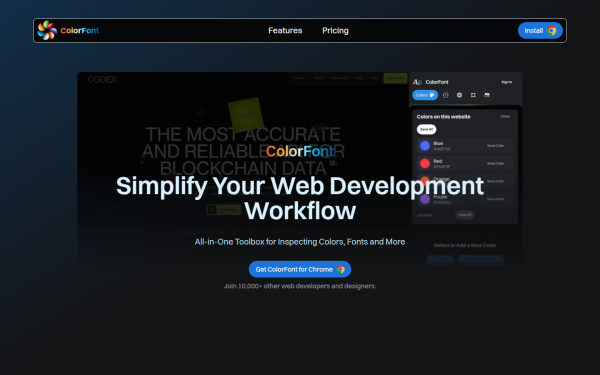The height and width of the screenshot is (375, 600).
Task: Click Sign in inside the extension panel
Action: (x=507, y=82)
